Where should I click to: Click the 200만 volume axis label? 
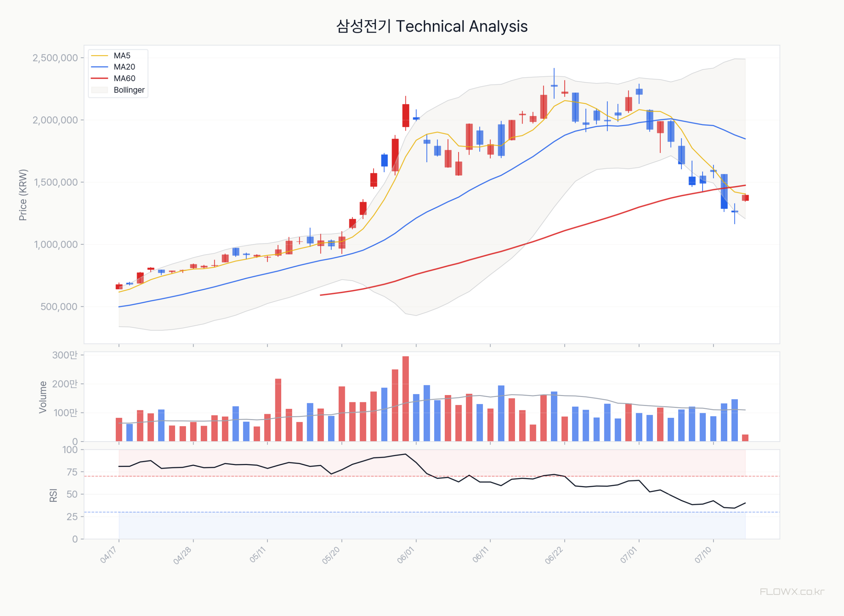[65, 384]
